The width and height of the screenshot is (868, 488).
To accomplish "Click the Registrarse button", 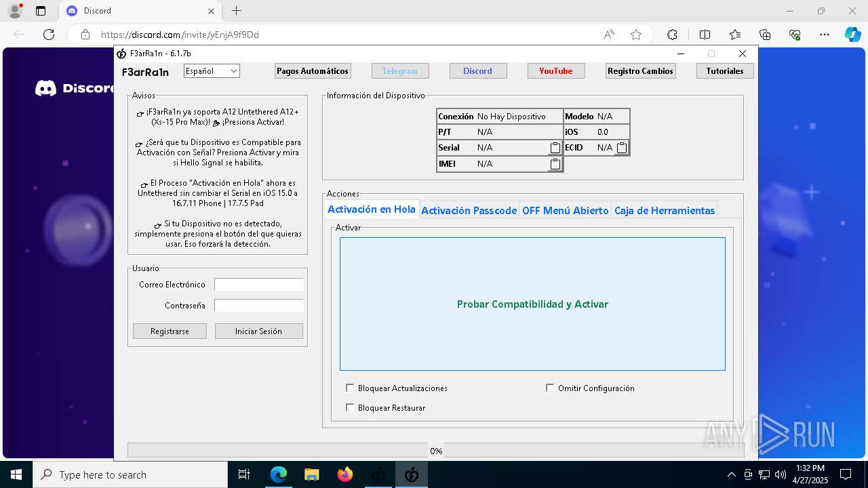I will point(170,331).
